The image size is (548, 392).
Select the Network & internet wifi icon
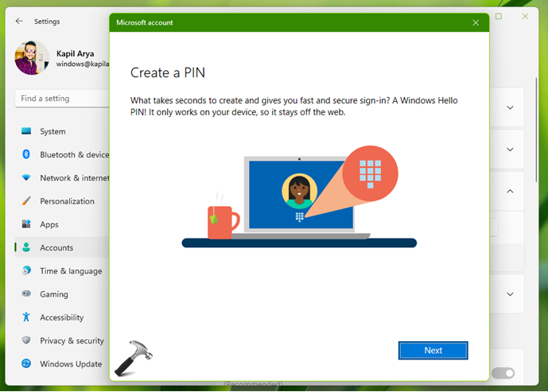26,178
